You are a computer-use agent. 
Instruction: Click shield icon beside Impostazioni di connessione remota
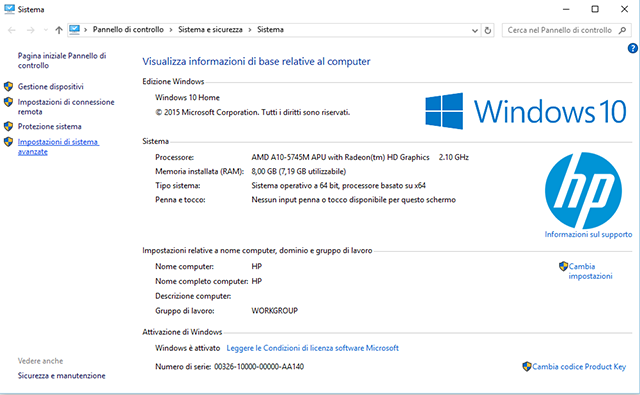(8, 102)
